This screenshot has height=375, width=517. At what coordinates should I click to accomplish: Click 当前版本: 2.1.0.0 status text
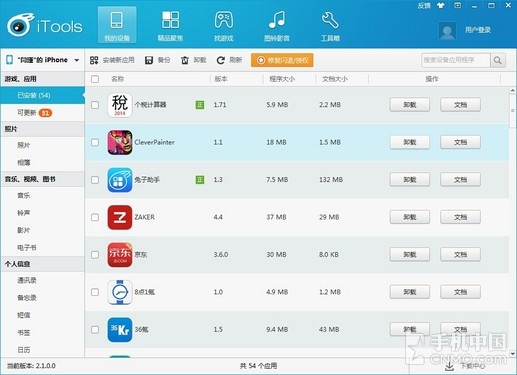coord(31,366)
